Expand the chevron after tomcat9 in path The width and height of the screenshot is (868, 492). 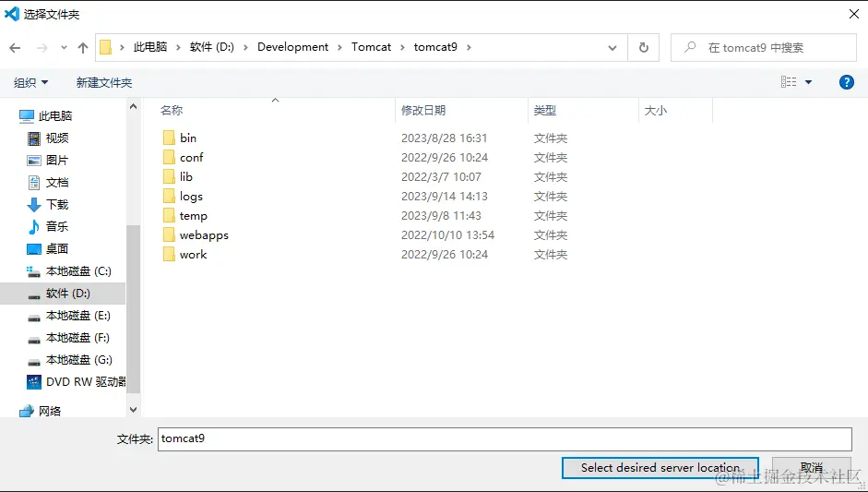[469, 47]
